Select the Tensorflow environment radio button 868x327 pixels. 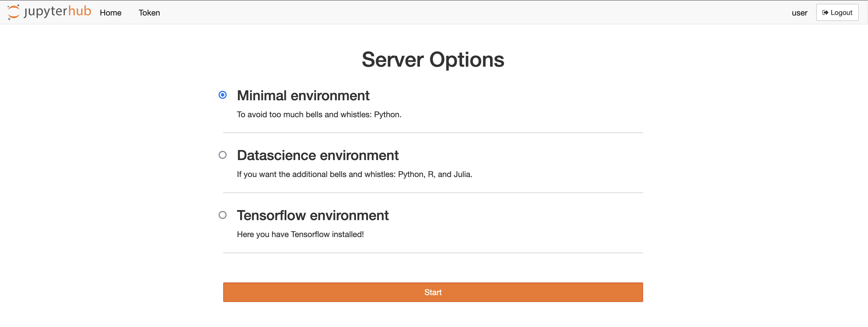click(222, 215)
